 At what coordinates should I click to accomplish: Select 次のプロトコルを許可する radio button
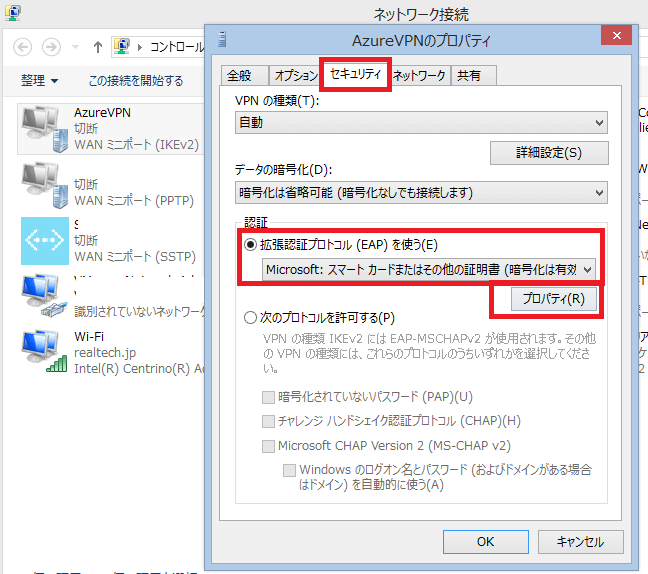pos(250,318)
